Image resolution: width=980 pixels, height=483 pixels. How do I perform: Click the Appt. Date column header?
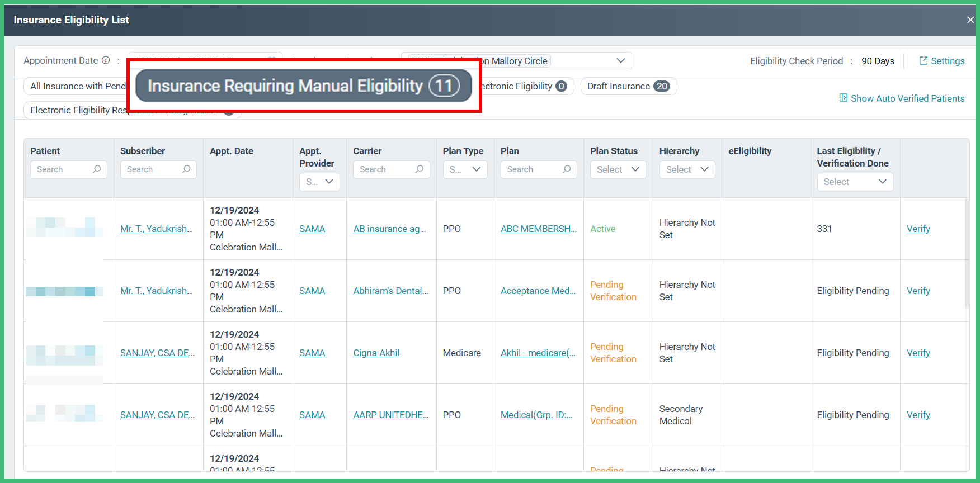[x=232, y=151]
